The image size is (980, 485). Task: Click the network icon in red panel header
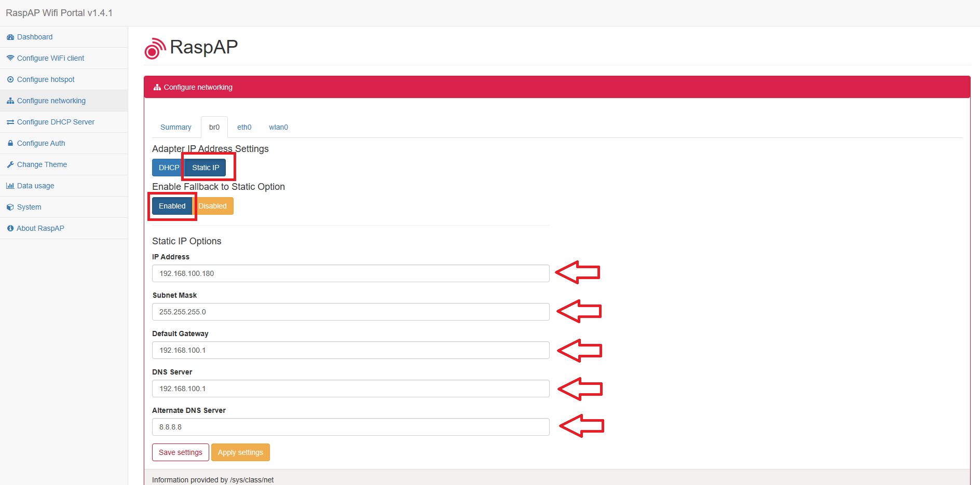click(x=157, y=87)
